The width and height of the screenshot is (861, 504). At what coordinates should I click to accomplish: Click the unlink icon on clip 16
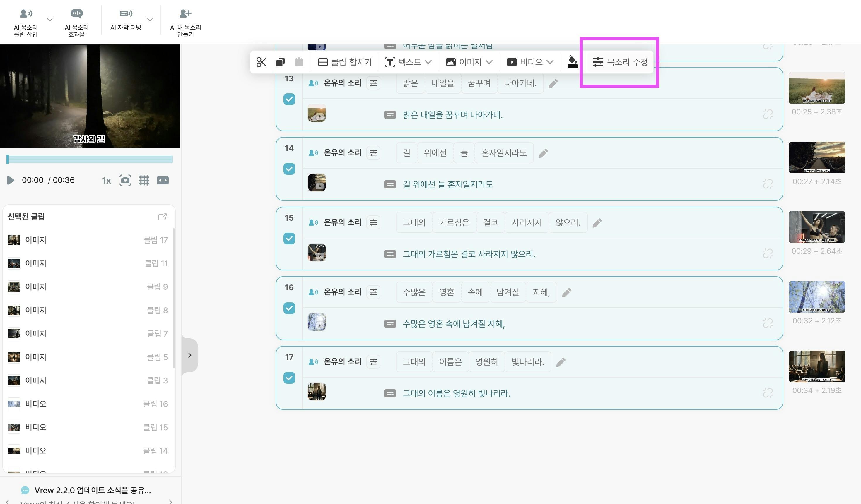[x=767, y=323]
